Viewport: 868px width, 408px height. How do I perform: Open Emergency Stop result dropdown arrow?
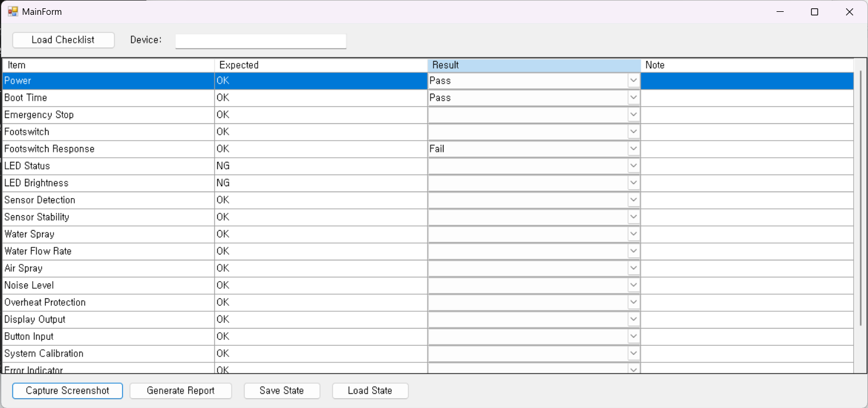pos(633,114)
